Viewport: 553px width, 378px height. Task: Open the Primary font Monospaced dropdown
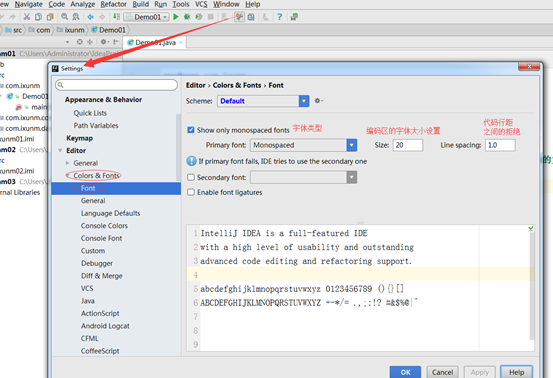point(352,145)
